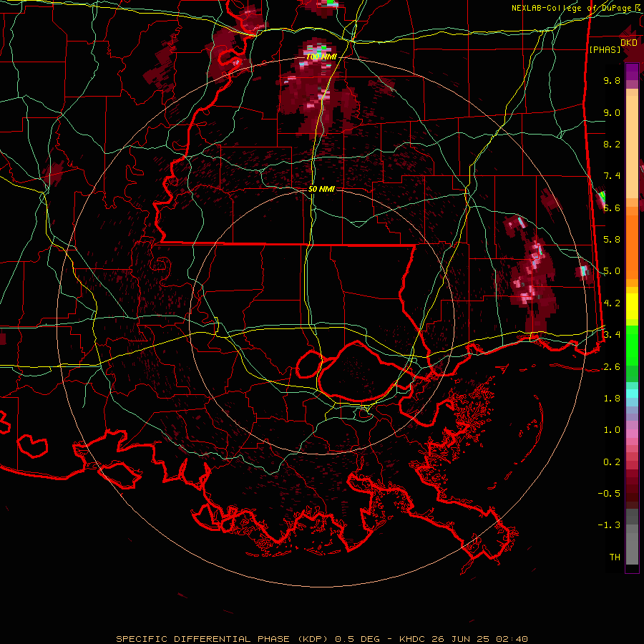Pick the yellow band of the color scale
644x644 pixels.
[x=632, y=306]
